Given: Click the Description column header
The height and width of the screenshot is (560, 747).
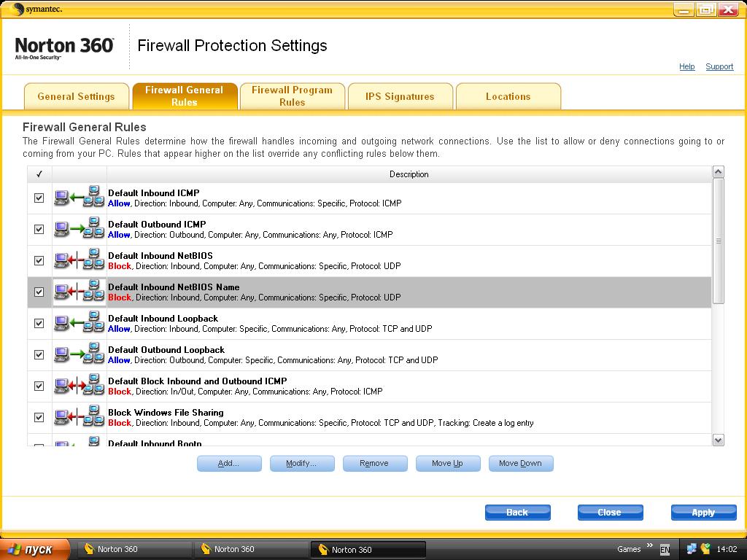Looking at the screenshot, I should (409, 174).
